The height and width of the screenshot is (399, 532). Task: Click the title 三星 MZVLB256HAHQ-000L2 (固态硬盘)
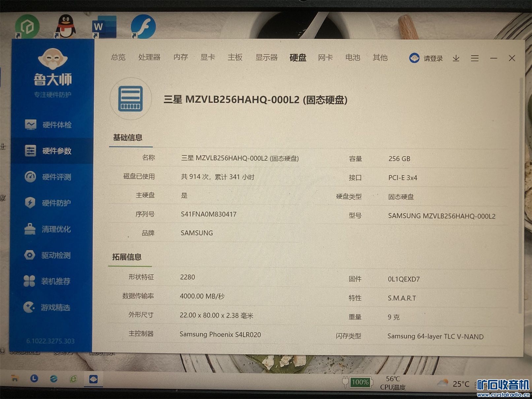255,100
